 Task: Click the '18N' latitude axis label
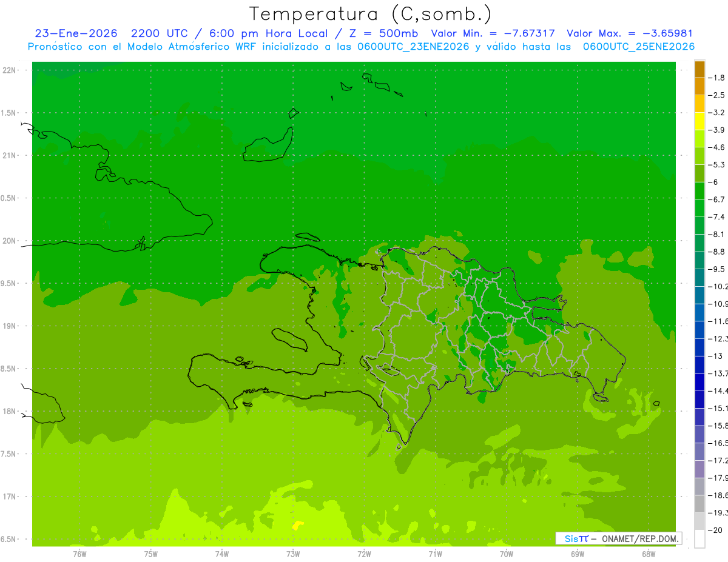pos(9,411)
